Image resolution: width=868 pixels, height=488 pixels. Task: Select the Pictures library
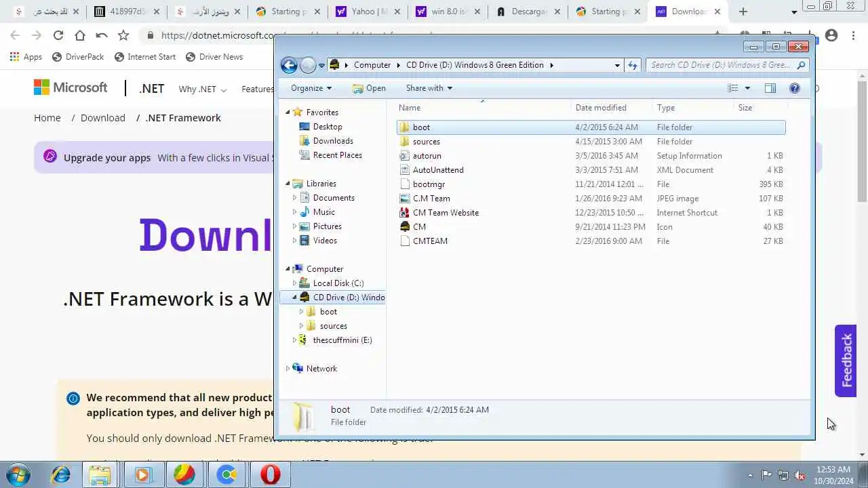coord(327,226)
